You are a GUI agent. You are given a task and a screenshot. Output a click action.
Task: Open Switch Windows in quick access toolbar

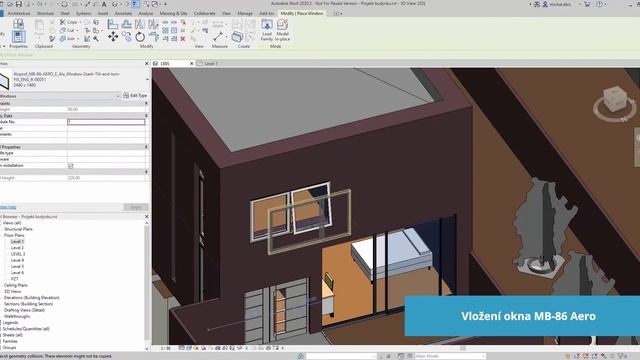[x=156, y=4]
